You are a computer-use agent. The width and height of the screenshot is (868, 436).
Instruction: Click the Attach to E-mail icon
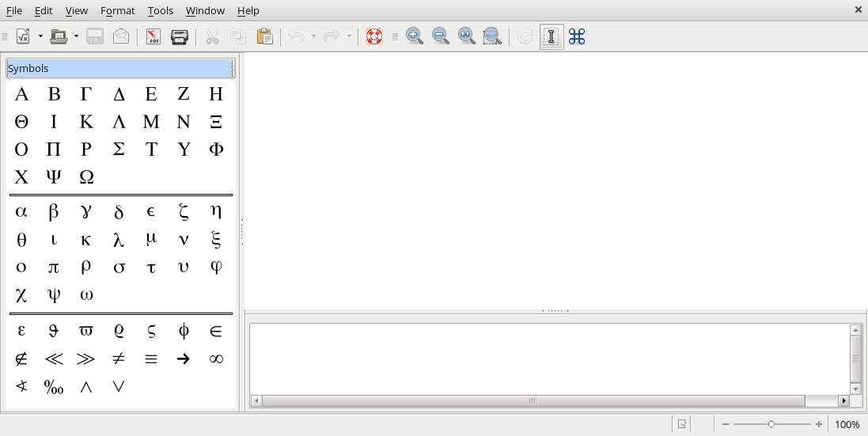click(121, 36)
